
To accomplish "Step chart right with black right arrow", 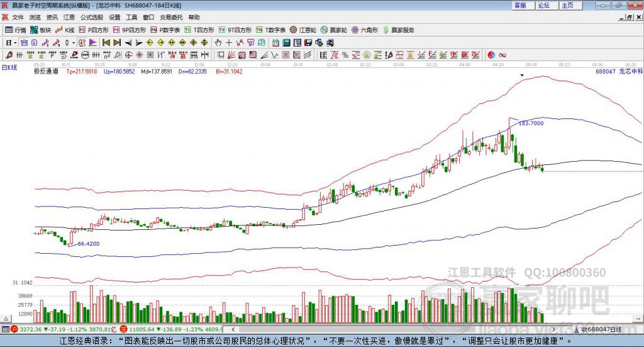I will click(139, 43).
